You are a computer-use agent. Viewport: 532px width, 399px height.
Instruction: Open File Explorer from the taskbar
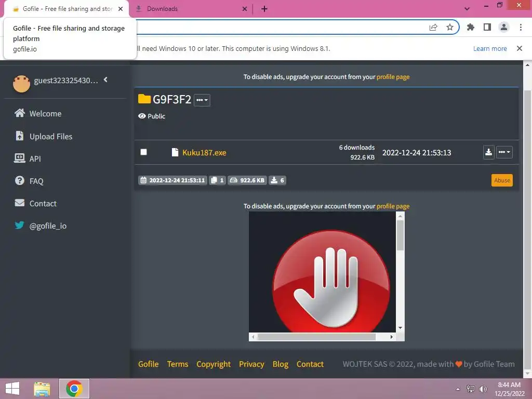[x=42, y=389]
